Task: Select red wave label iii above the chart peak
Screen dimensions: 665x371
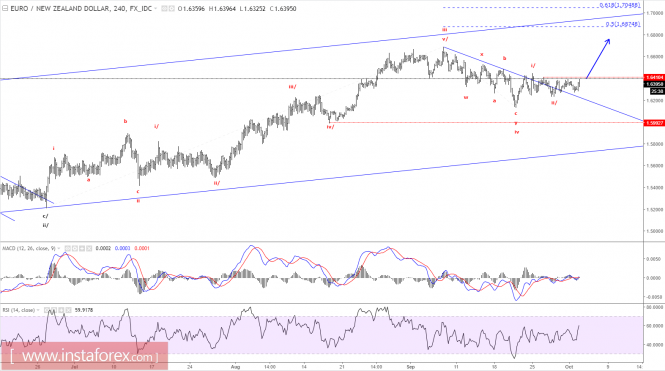Action: (x=444, y=30)
